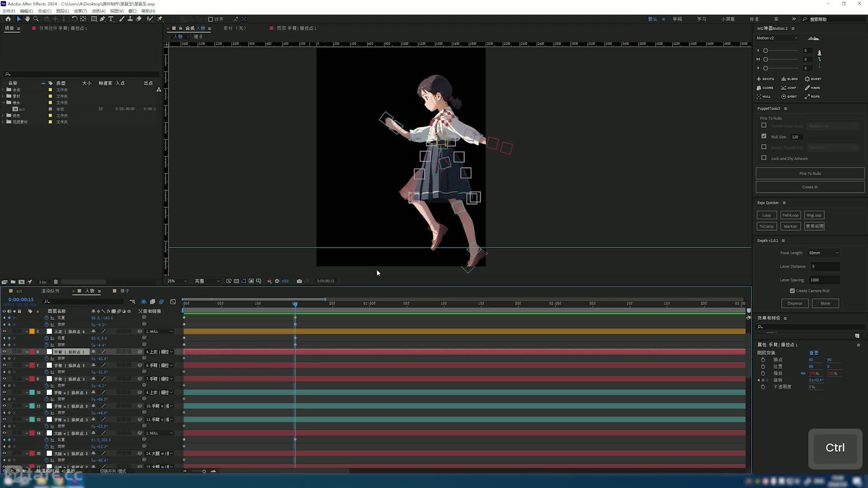Screen dimensions: 868x488
Task: Select the Hand tool
Action: click(x=27, y=19)
